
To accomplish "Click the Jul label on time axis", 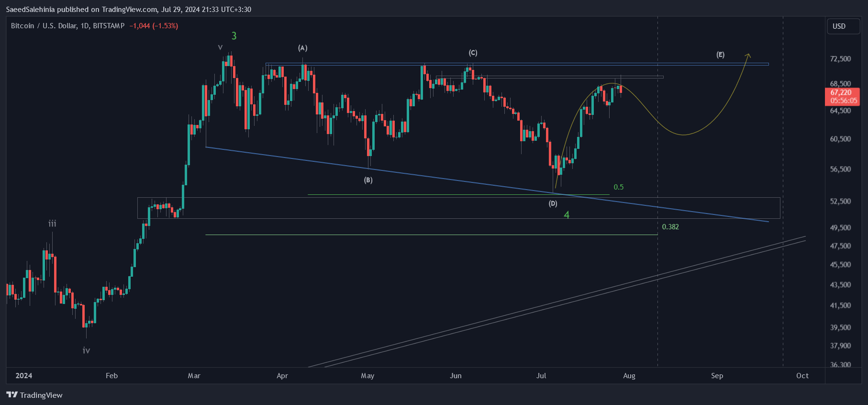I will click(541, 376).
